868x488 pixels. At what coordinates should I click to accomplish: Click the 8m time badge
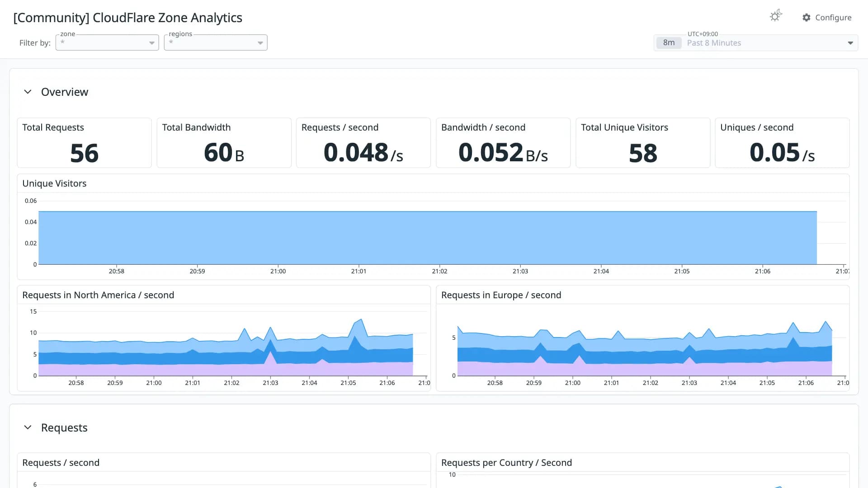pos(669,43)
